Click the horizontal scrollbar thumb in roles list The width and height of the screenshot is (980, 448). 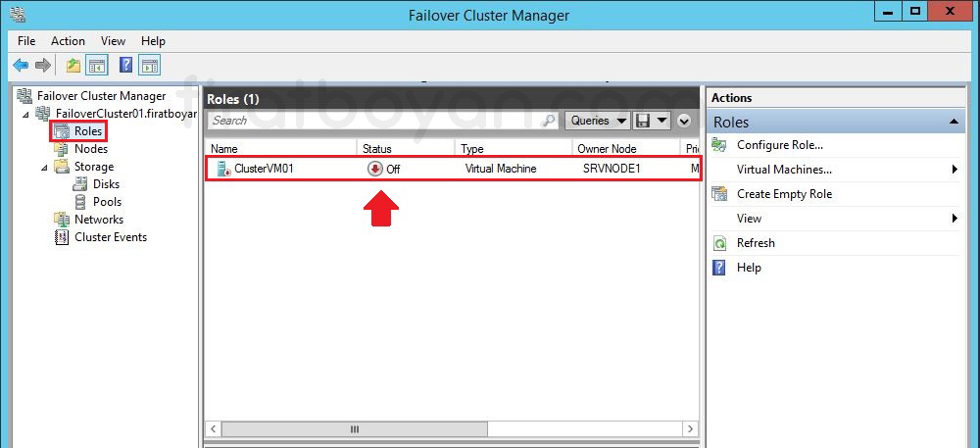coord(355,429)
